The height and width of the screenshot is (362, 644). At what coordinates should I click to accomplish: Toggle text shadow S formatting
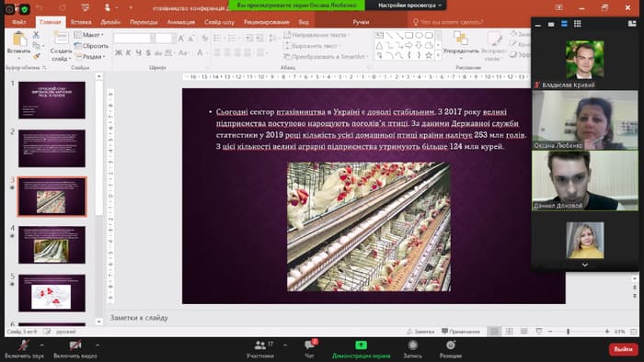148,53
